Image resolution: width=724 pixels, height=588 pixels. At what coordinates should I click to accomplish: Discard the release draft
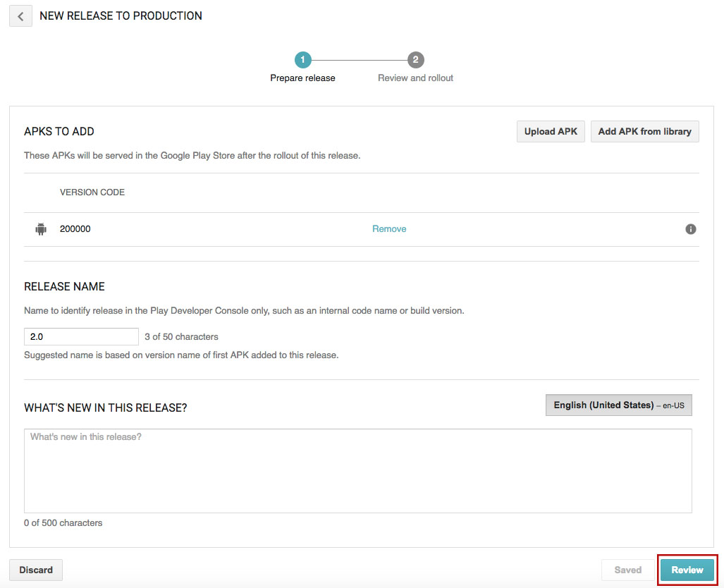[36, 570]
